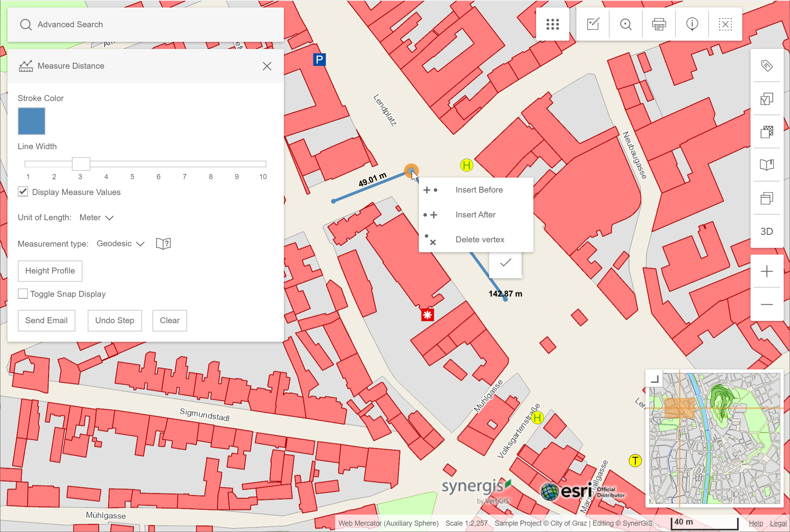Open the Help link in the status bar
The width and height of the screenshot is (790, 532).
(x=756, y=523)
